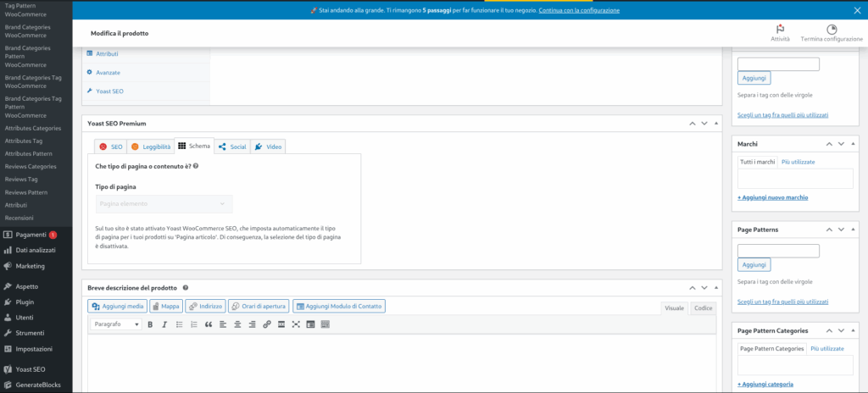
Task: Insert a bulleted list in editor
Action: (180, 325)
